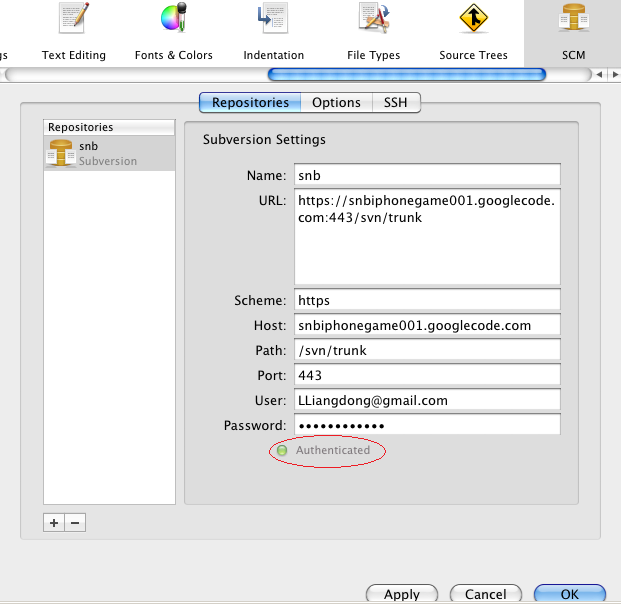This screenshot has width=621, height=604.
Task: Cancel the preferences changes
Action: point(486,594)
